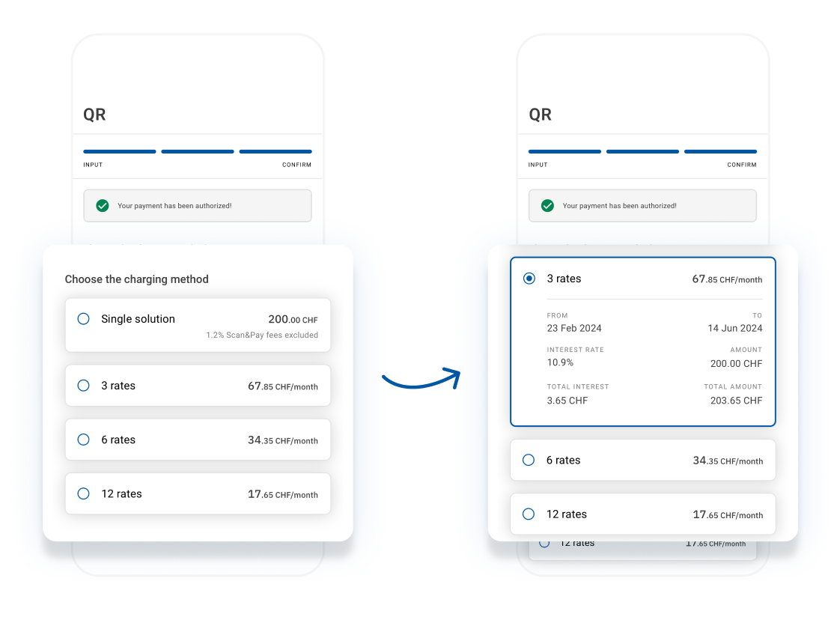Click the Choose the charging method heading

point(136,279)
